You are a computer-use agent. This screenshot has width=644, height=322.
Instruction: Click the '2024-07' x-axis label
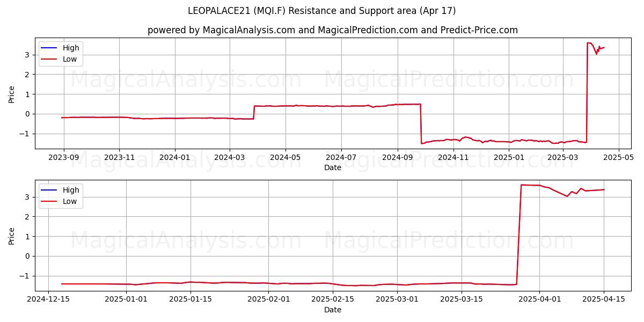(341, 158)
